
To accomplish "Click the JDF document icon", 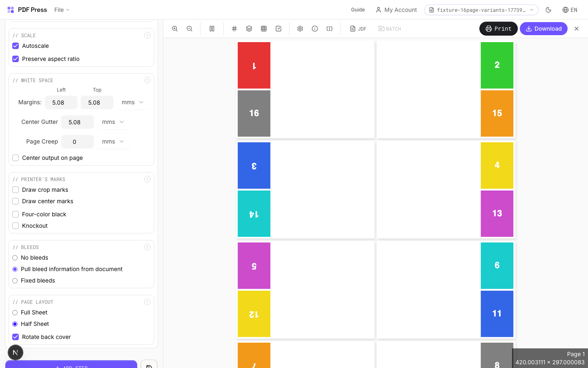I will [x=354, y=29].
